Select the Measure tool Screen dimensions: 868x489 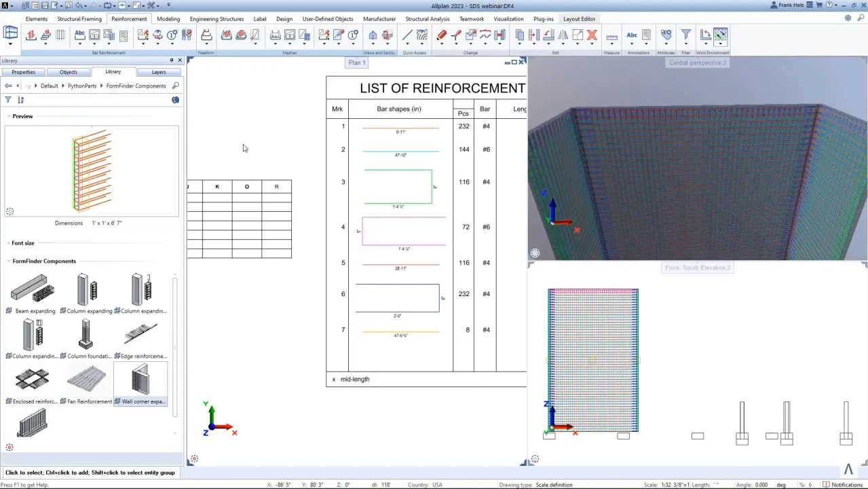point(611,35)
